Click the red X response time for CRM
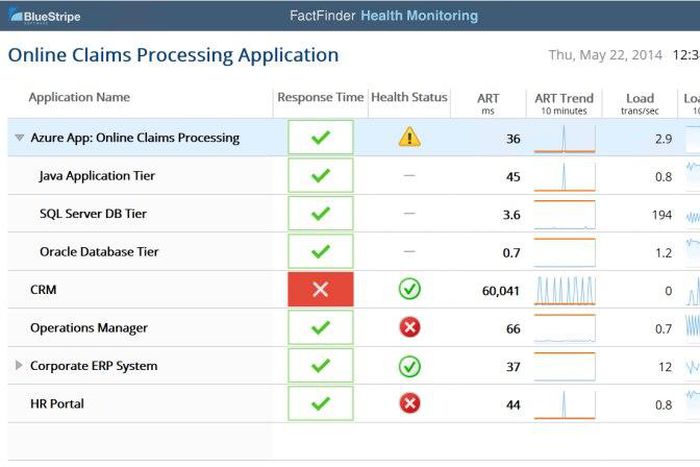This screenshot has height=467, width=700. pyautogui.click(x=321, y=289)
